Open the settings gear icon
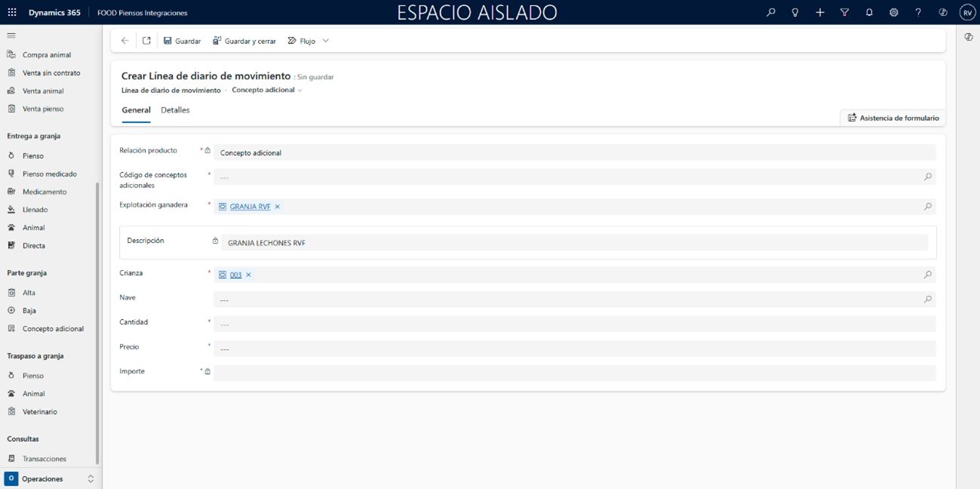Viewport: 980px width, 489px height. pyautogui.click(x=893, y=13)
